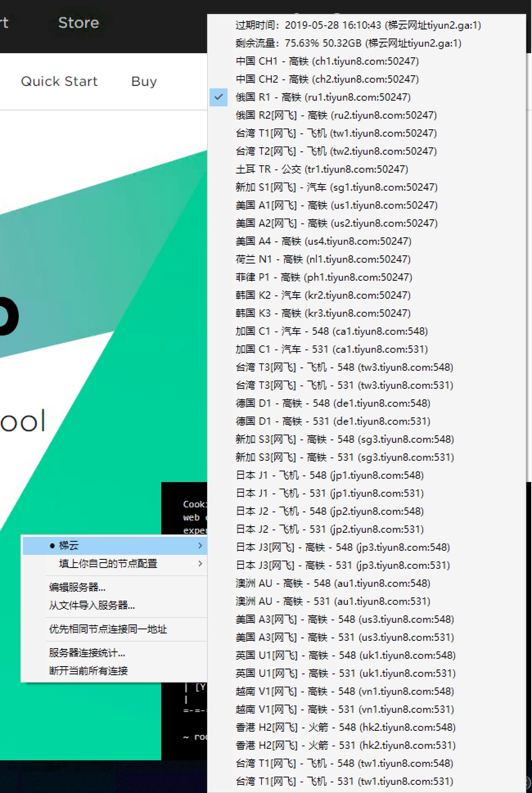This screenshot has height=793, width=532.
Task: Open 服务器连接统计... item
Action: (x=87, y=653)
